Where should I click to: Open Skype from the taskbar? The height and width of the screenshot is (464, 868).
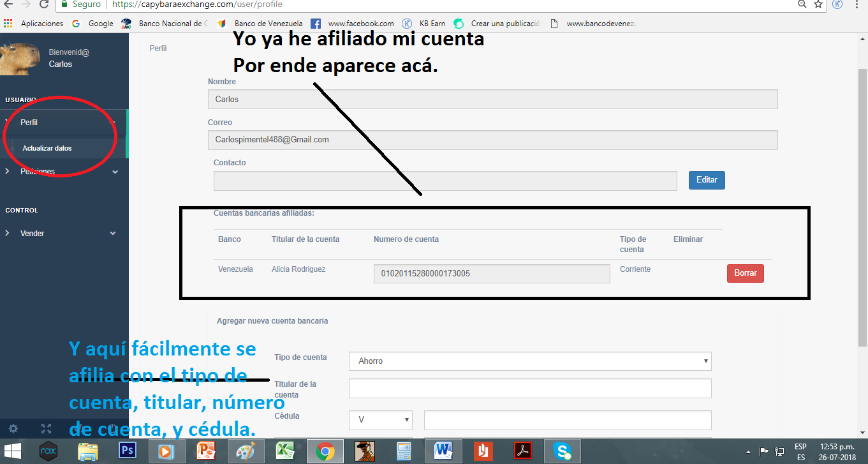pos(563,451)
